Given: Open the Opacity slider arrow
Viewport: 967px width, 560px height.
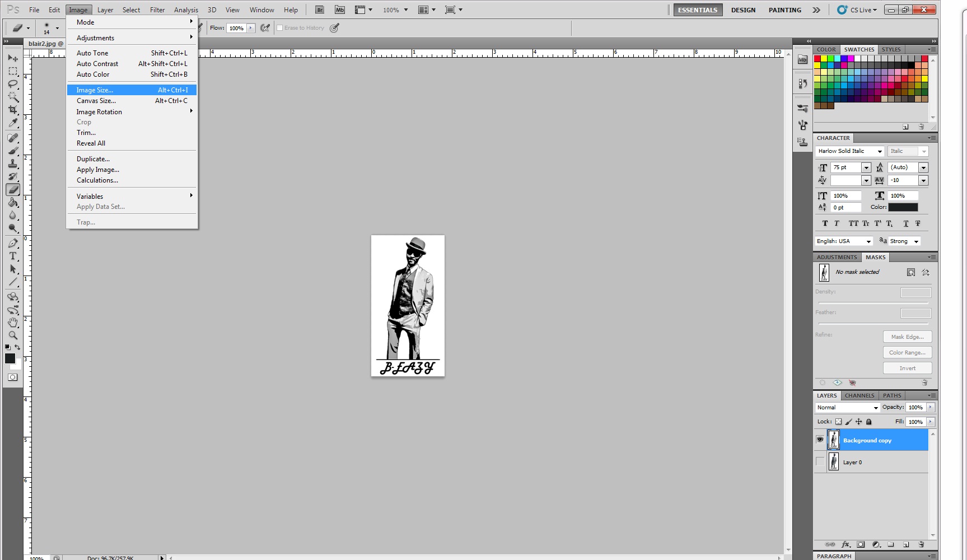Looking at the screenshot, I should pyautogui.click(x=931, y=407).
